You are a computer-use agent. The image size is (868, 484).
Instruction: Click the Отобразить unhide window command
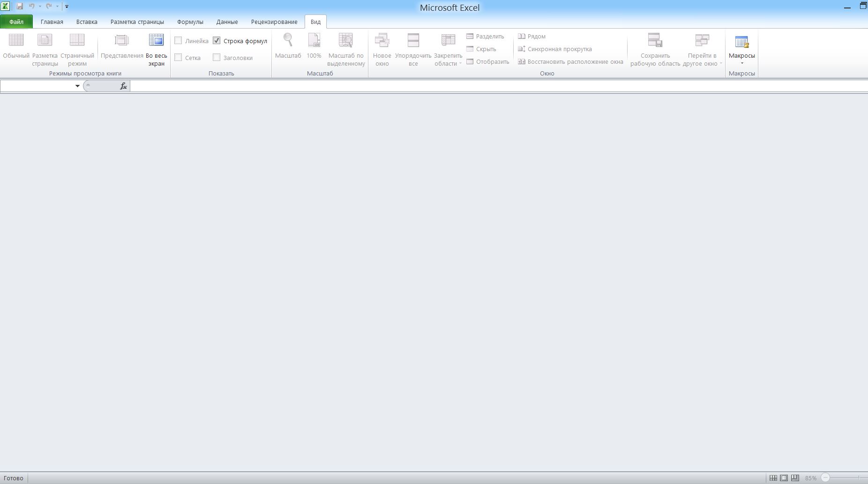(x=487, y=61)
